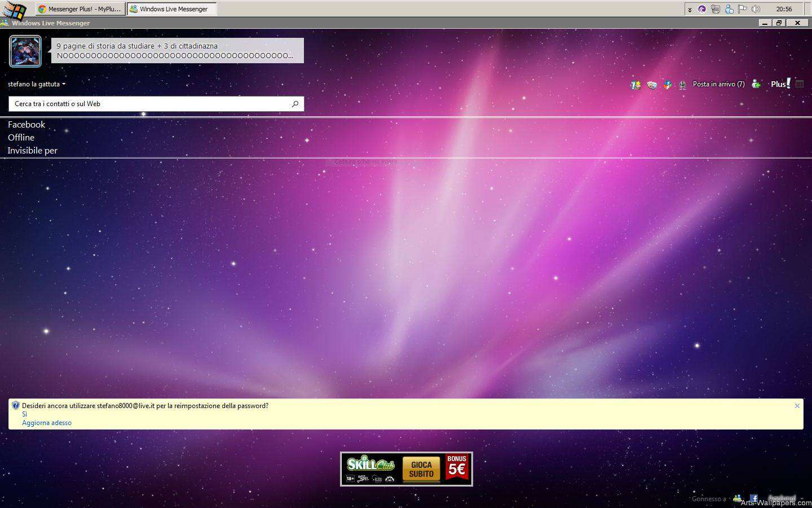
Task: Expand the Facebook contact group
Action: tap(27, 125)
